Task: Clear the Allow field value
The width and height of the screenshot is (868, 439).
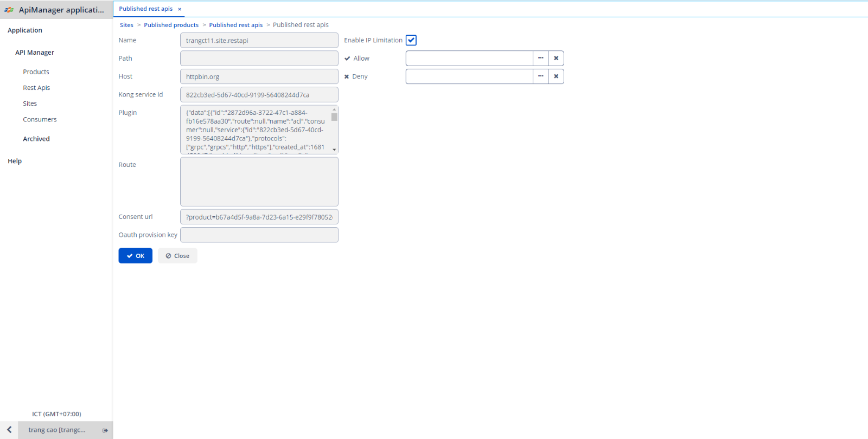Action: (x=556, y=59)
